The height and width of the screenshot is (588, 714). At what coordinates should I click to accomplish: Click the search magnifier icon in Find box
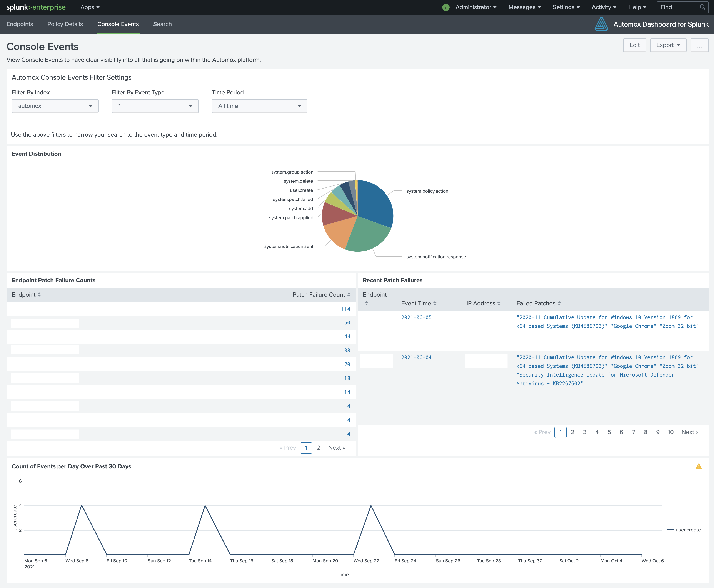702,7
